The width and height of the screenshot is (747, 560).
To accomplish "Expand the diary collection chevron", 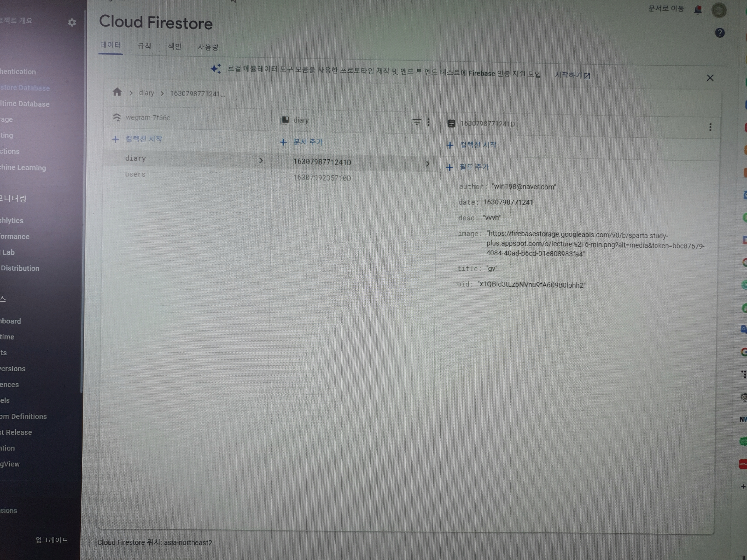I will 261,160.
